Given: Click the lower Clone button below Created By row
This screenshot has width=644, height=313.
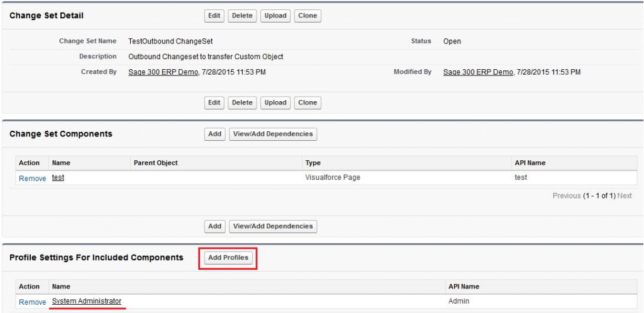Looking at the screenshot, I should click(x=308, y=102).
